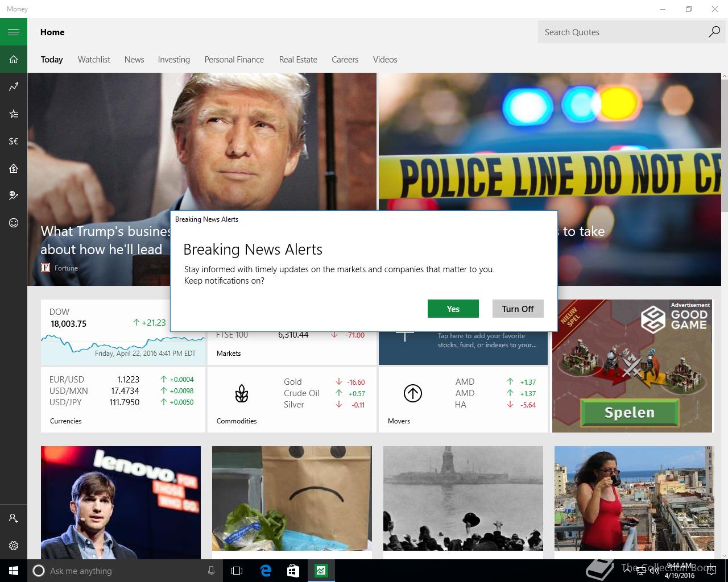The width and height of the screenshot is (728, 582).
Task: Open the Currencies $€ sidebar icon
Action: [14, 141]
